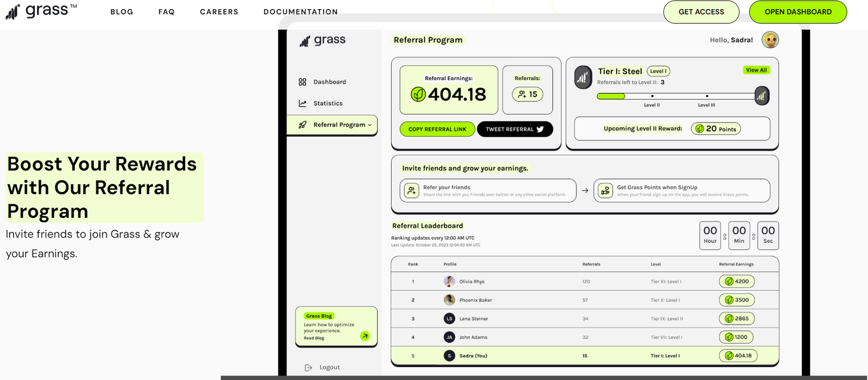Click John Adams's JA avatar

coord(449,337)
